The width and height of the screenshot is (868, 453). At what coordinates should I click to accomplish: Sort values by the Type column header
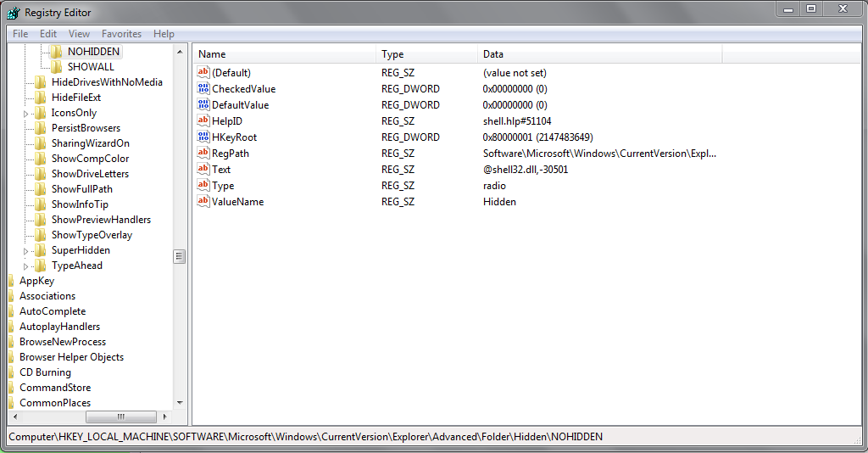(x=427, y=54)
